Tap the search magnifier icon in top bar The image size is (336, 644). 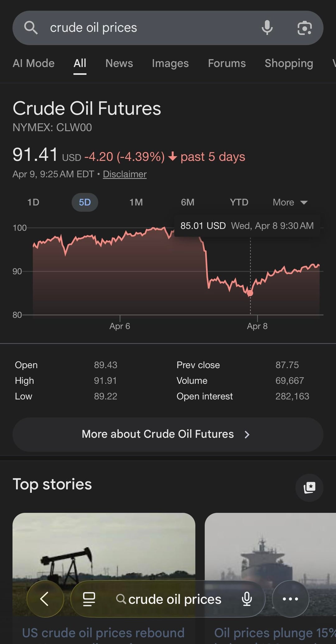tap(31, 28)
